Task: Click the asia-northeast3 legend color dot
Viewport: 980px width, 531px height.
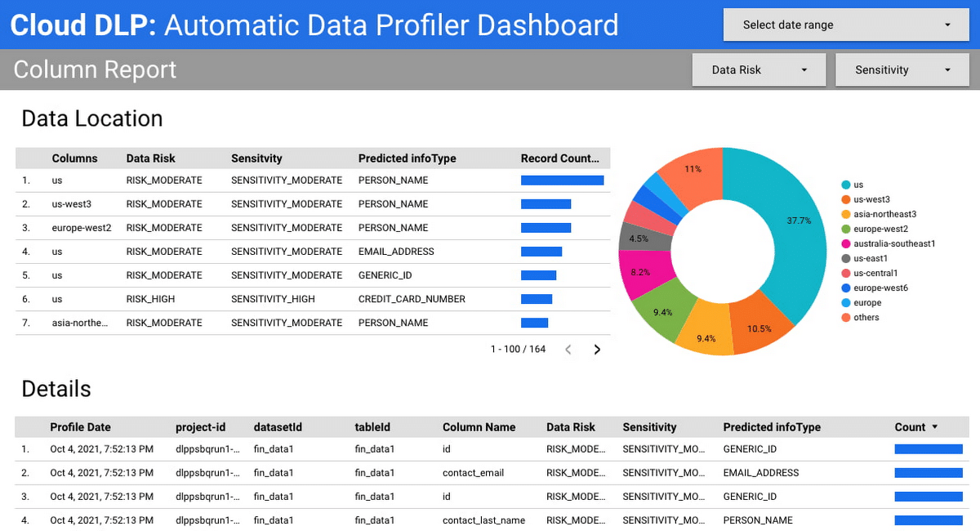Action: pos(845,214)
